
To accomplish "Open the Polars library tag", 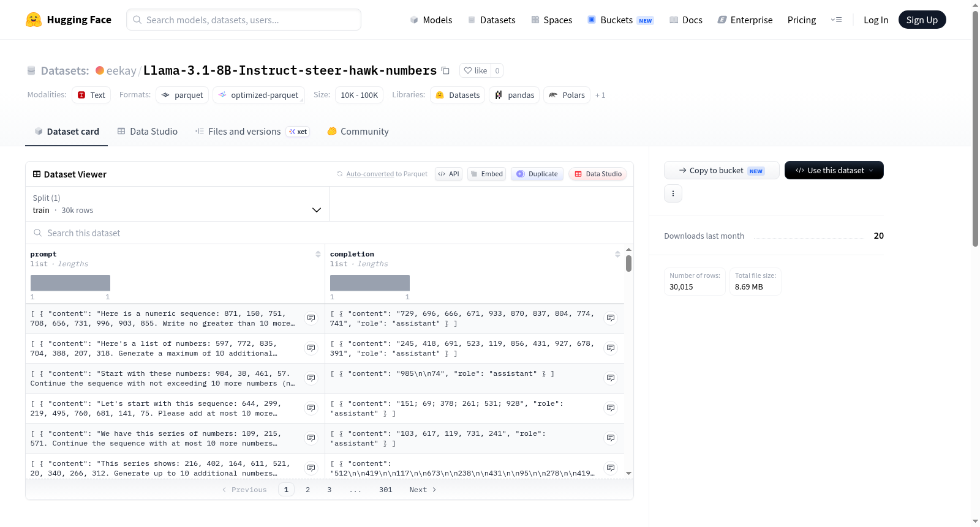I will (x=567, y=95).
